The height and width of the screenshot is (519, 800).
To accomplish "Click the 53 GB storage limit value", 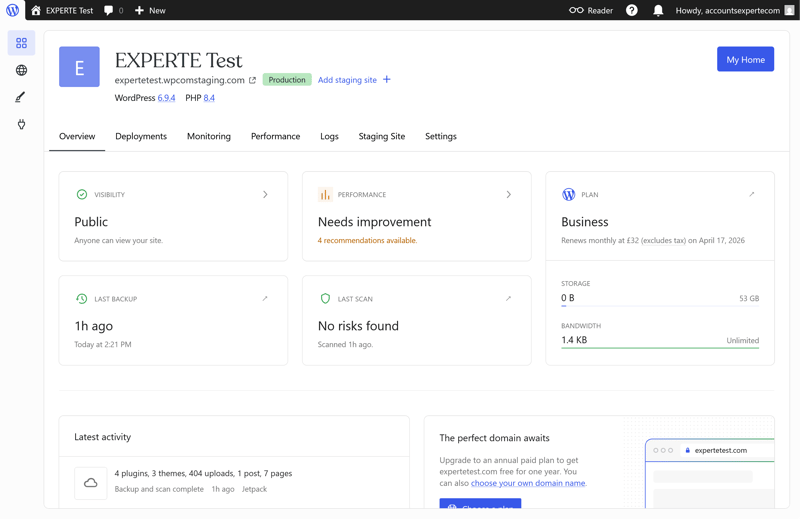I will (x=749, y=298).
